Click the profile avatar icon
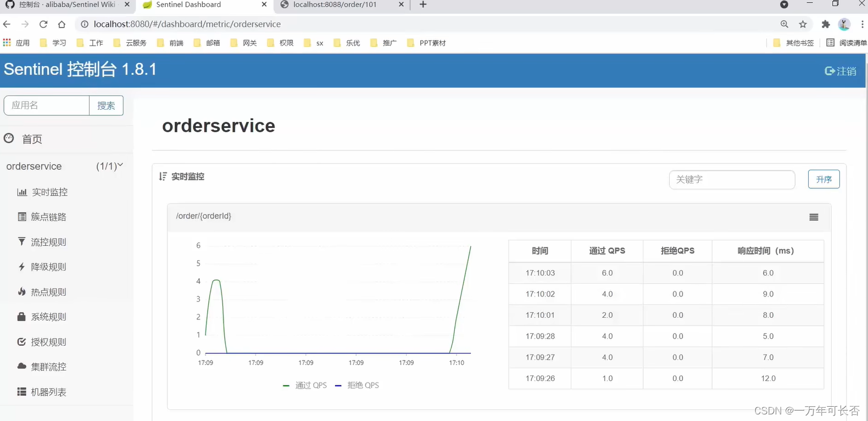Viewport: 868px width, 421px height. coord(844,24)
